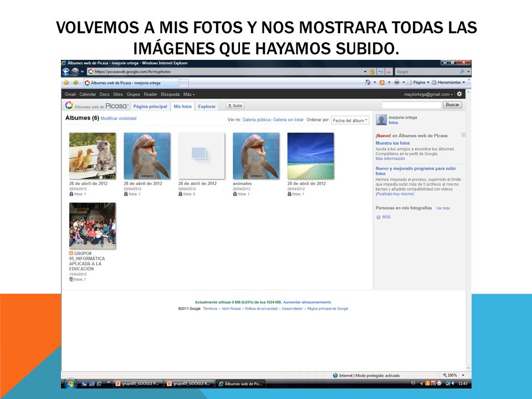Image resolution: width=532 pixels, height=399 pixels.
Task: Refresh the page with the reload icon
Action: pos(381,71)
